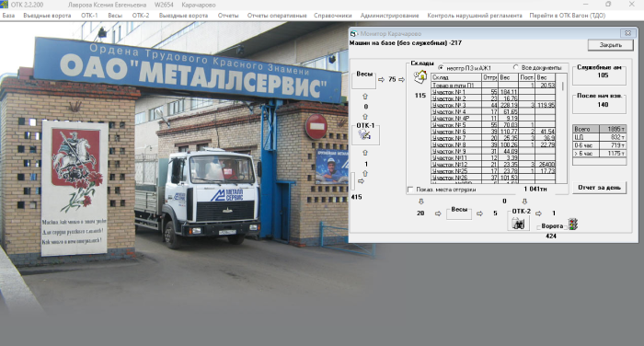Select the 'Все документы' radio option
The image size is (644, 346).
pyautogui.click(x=516, y=67)
